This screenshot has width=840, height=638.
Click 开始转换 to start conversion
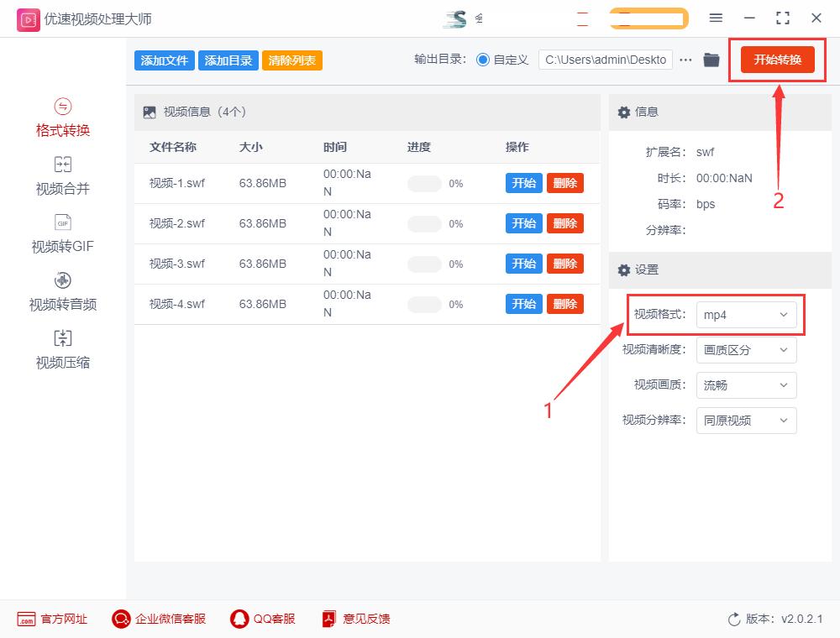tap(776, 60)
